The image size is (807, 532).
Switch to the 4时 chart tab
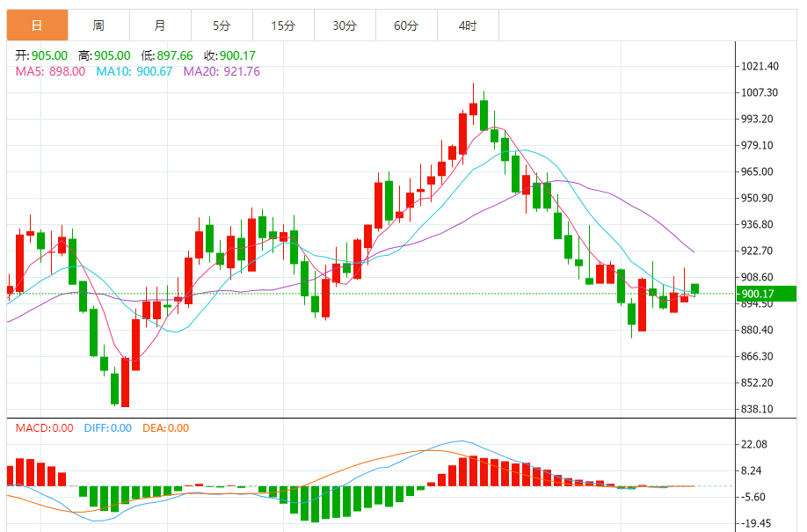click(468, 26)
